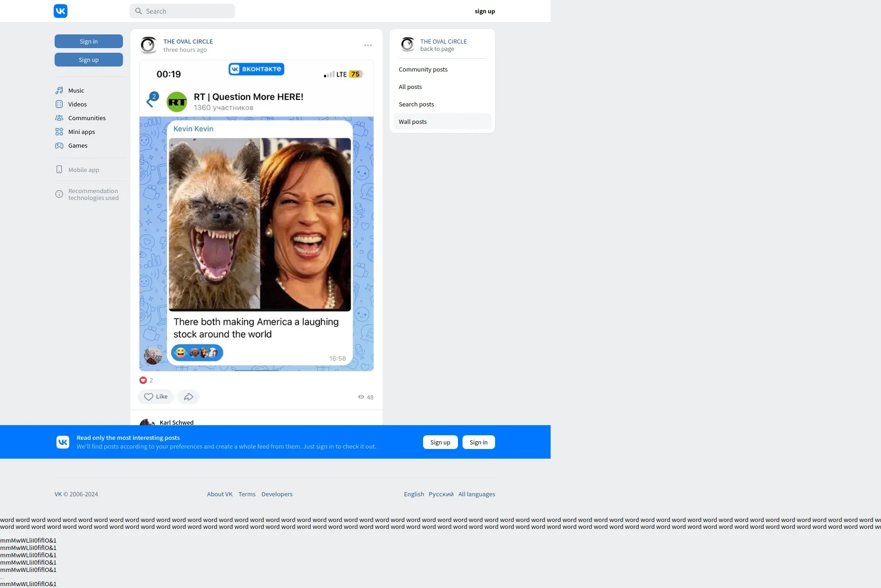Click the Sign in button in the sidebar

click(89, 41)
